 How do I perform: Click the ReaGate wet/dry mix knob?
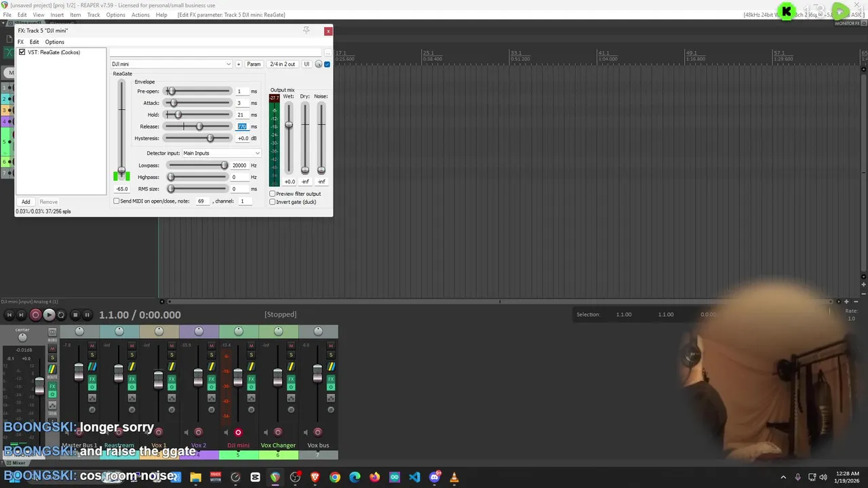[x=319, y=64]
